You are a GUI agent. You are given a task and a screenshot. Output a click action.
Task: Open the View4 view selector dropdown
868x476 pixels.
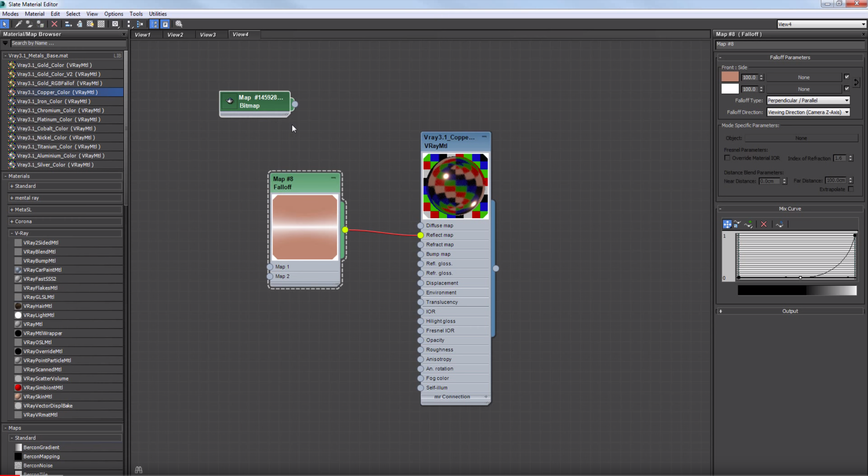coord(821,24)
